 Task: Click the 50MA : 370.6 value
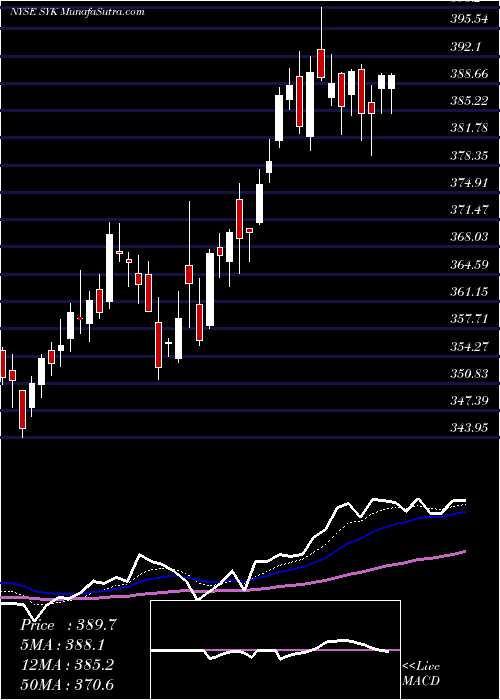pyautogui.click(x=67, y=684)
